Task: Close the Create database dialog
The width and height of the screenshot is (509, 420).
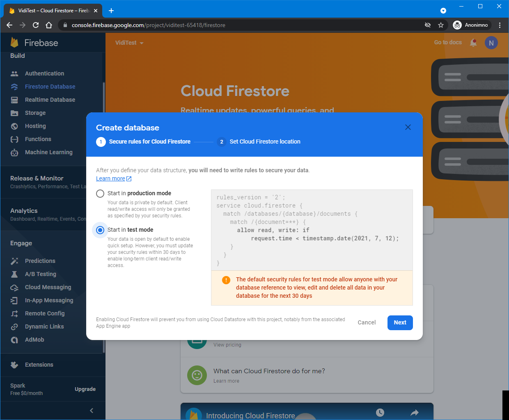Action: pos(408,127)
